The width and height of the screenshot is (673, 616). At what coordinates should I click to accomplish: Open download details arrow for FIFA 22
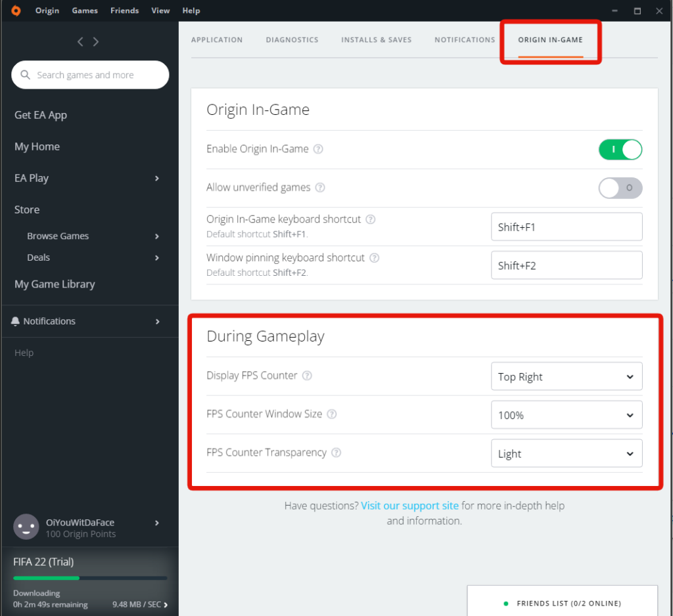click(166, 605)
